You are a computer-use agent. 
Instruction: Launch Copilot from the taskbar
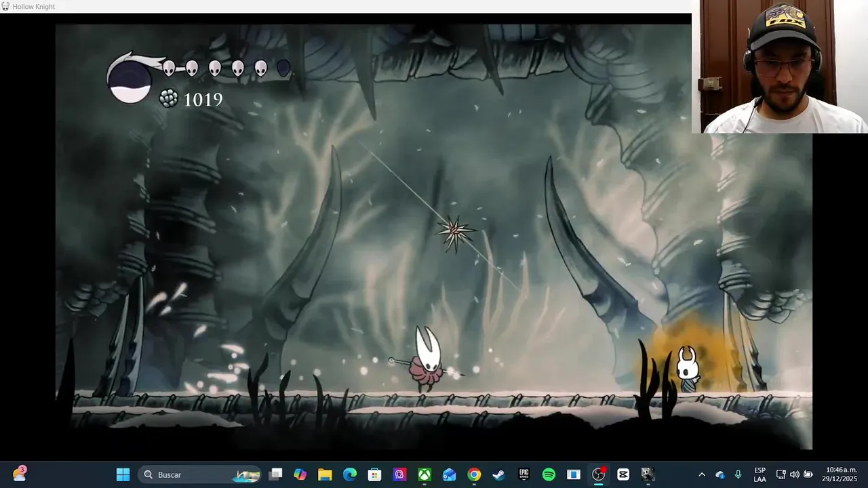pyautogui.click(x=300, y=474)
